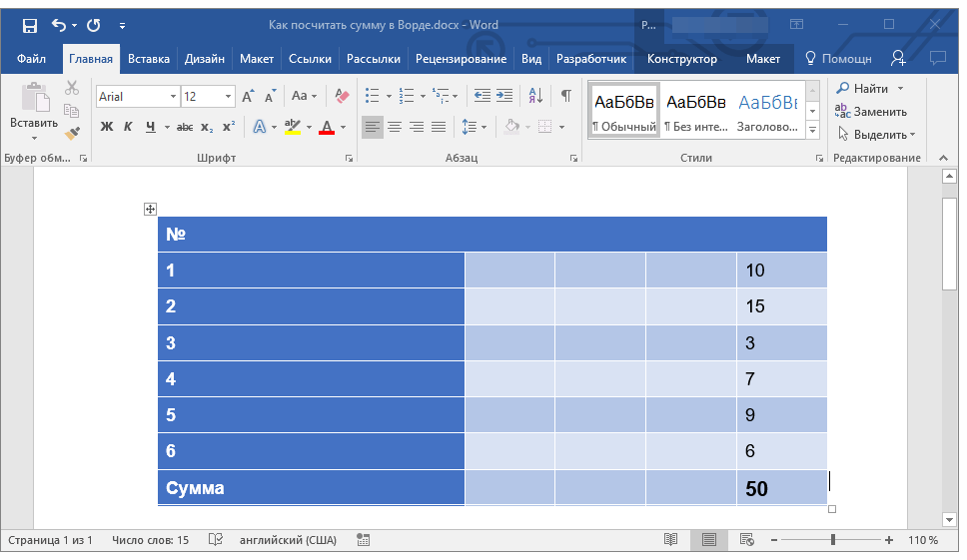Increase indent using the ribbon icon
967x560 pixels.
[504, 96]
